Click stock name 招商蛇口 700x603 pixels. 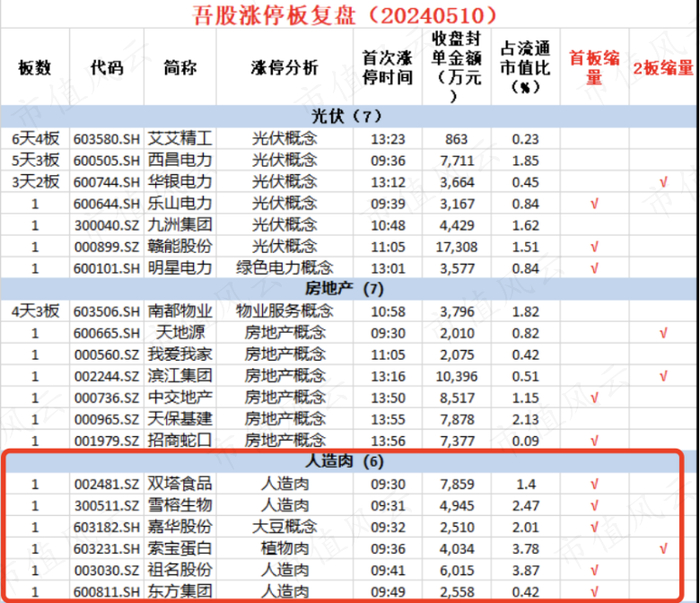pyautogui.click(x=180, y=440)
